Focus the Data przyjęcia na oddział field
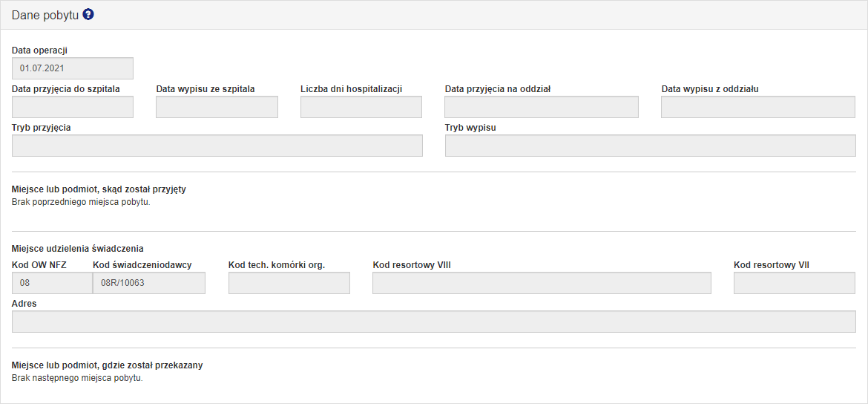Screen dimensions: 868x404 pos(542,107)
